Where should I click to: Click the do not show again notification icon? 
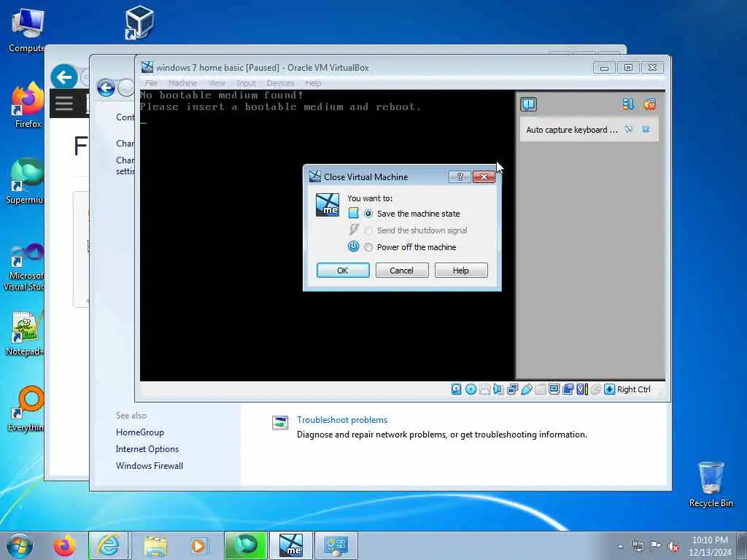pyautogui.click(x=629, y=129)
